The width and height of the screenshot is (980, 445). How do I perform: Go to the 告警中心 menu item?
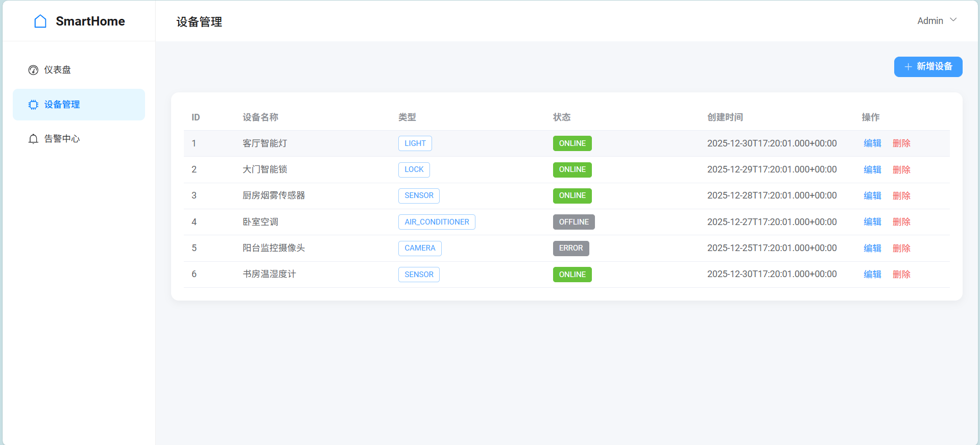click(x=62, y=139)
